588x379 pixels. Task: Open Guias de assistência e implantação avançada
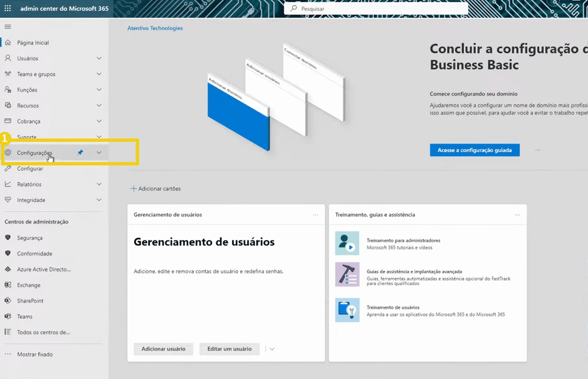pyautogui.click(x=414, y=271)
